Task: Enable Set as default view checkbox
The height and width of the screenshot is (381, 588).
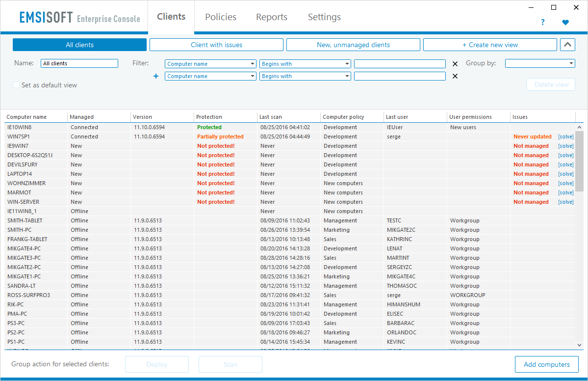Action: (17, 85)
